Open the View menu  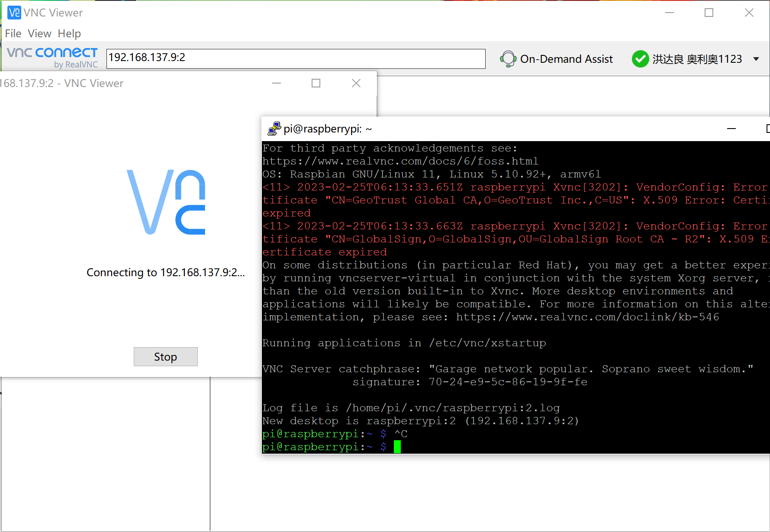click(39, 33)
